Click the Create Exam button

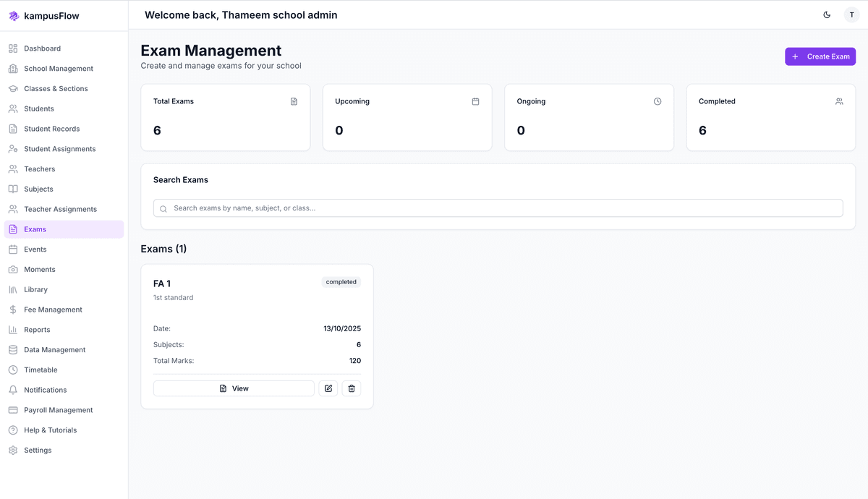pyautogui.click(x=820, y=56)
